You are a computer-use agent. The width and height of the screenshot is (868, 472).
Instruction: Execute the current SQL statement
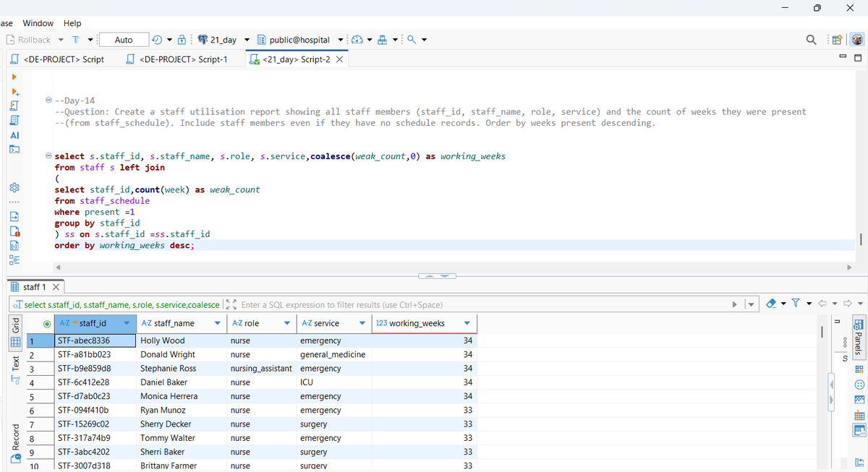13,77
